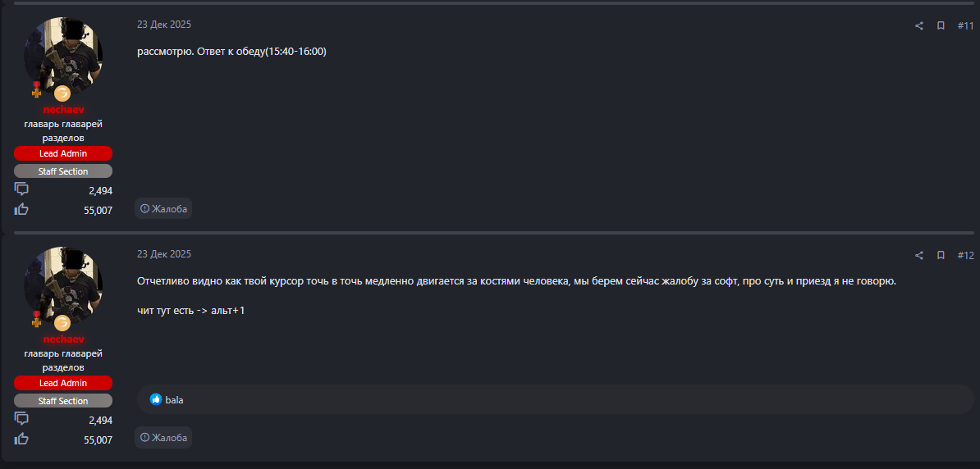Bookmark post #12 with the bookmark icon
This screenshot has width=980, height=469.
pos(941,256)
